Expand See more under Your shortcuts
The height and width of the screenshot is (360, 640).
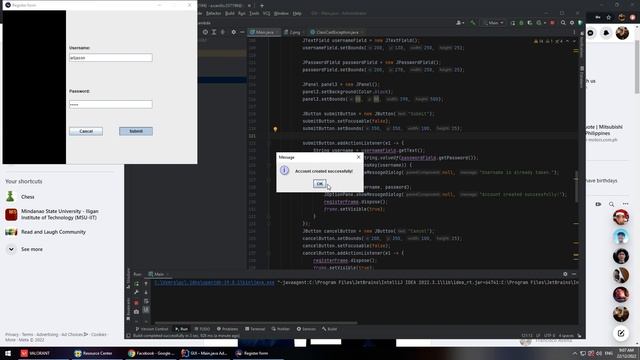click(x=24, y=249)
